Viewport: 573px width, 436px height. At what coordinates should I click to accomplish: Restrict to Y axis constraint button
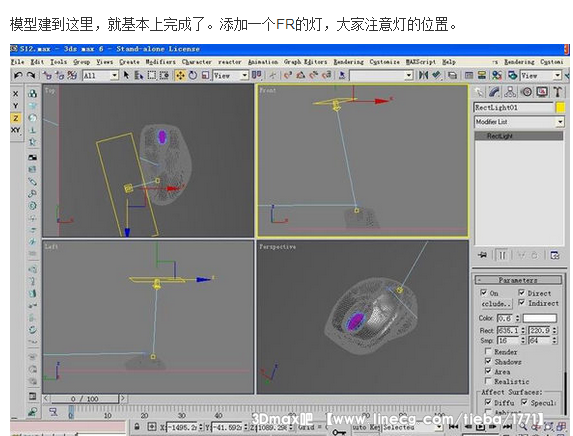[15, 106]
